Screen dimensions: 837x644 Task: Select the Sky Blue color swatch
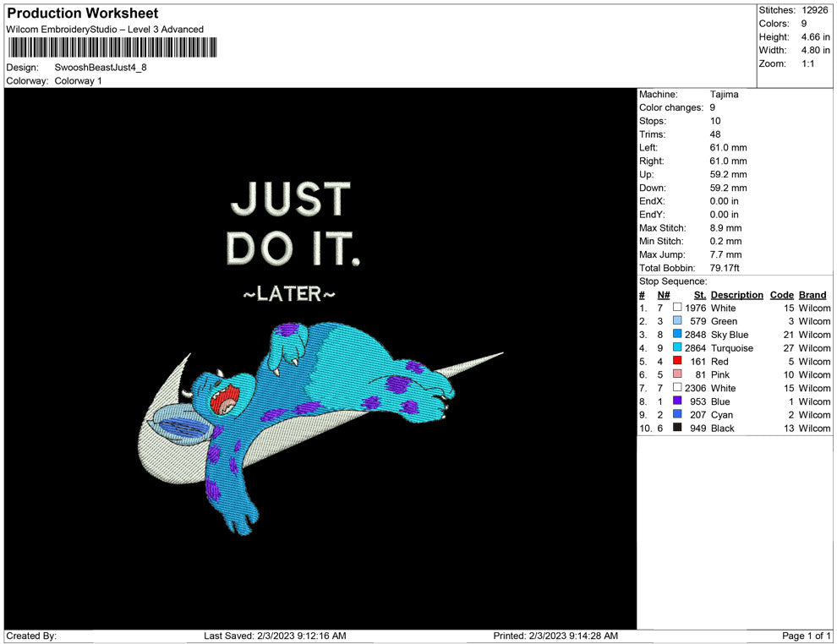pos(677,335)
